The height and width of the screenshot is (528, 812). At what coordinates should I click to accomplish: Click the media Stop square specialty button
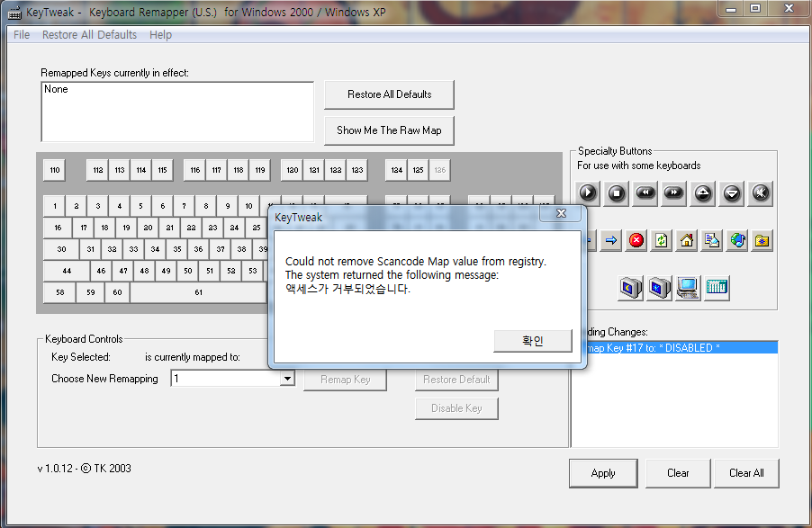tap(617, 193)
